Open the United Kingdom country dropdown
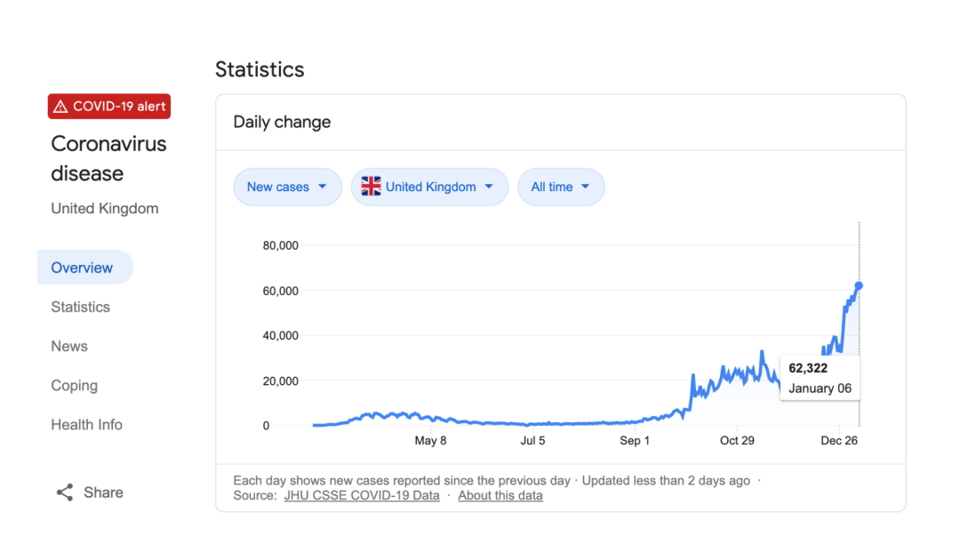This screenshot has width=960, height=560. click(429, 187)
